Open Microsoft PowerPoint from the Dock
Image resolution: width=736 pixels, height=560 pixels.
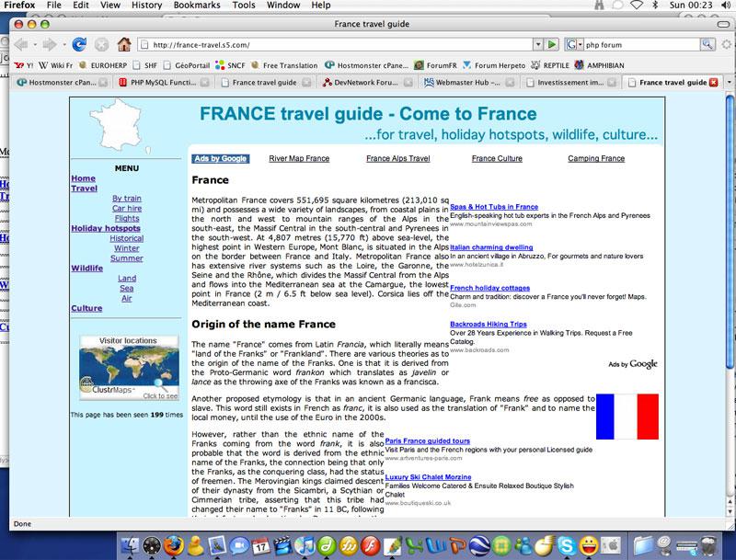click(458, 546)
